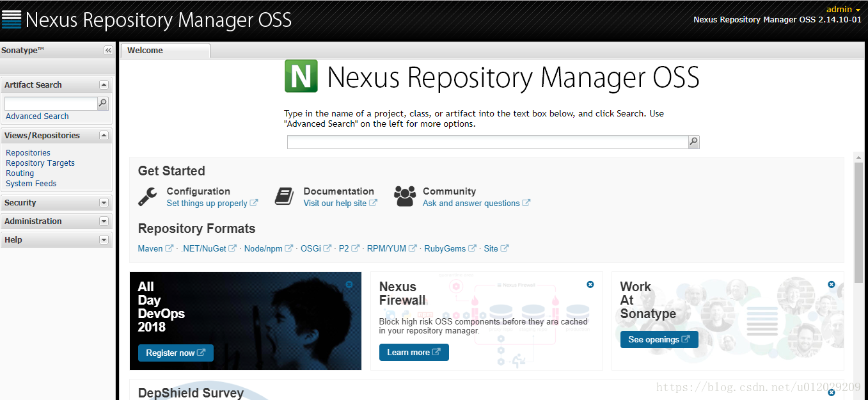The width and height of the screenshot is (868, 400).
Task: Open Repositories in sidebar
Action: (28, 153)
